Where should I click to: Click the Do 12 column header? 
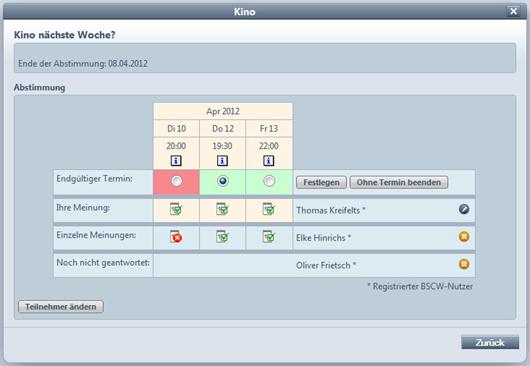[x=223, y=128]
